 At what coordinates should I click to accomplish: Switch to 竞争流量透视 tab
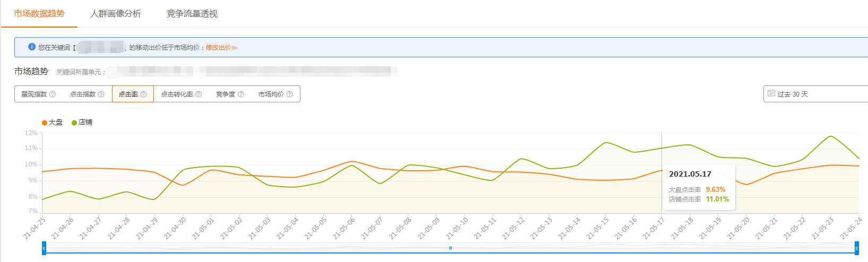click(192, 14)
